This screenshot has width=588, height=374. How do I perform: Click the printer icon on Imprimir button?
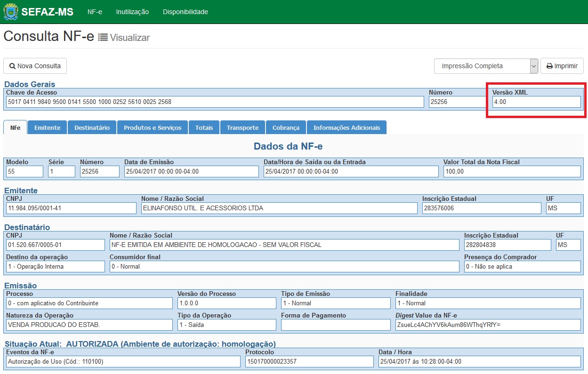pos(549,66)
